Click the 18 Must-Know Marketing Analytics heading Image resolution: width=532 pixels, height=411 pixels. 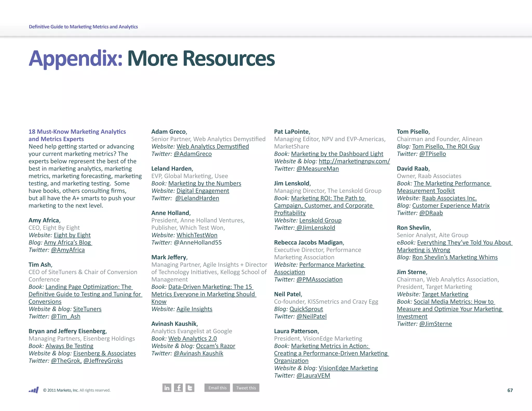(x=77, y=135)
